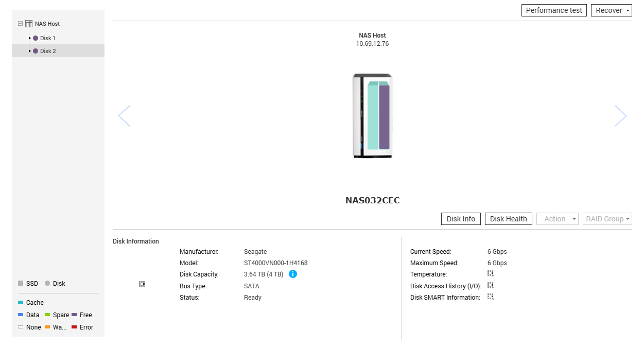Expand the Disk 1 arrow
The width and height of the screenshot is (644, 347).
tap(30, 38)
